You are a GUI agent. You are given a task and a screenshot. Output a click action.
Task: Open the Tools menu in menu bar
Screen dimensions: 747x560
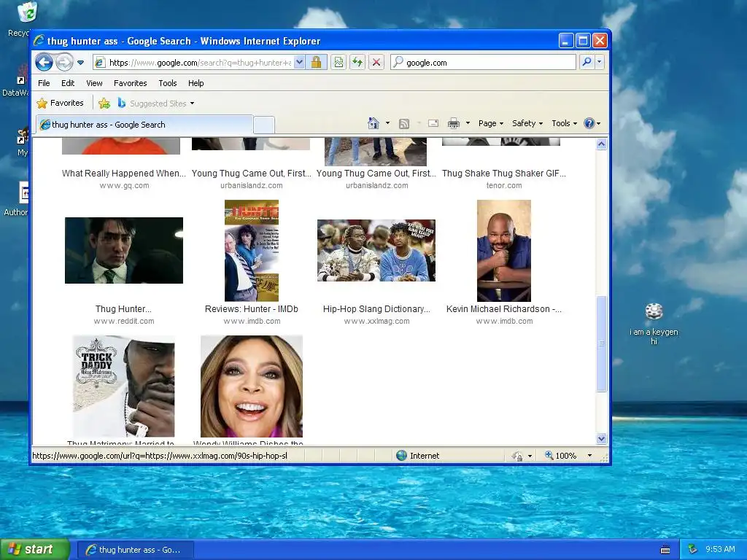tap(168, 83)
